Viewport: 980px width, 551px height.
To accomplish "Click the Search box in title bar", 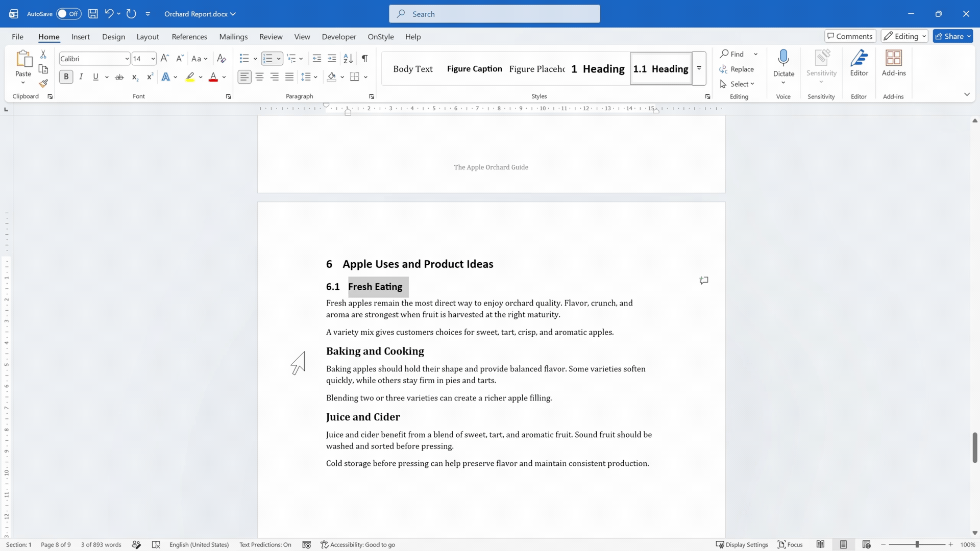I will coord(494,14).
